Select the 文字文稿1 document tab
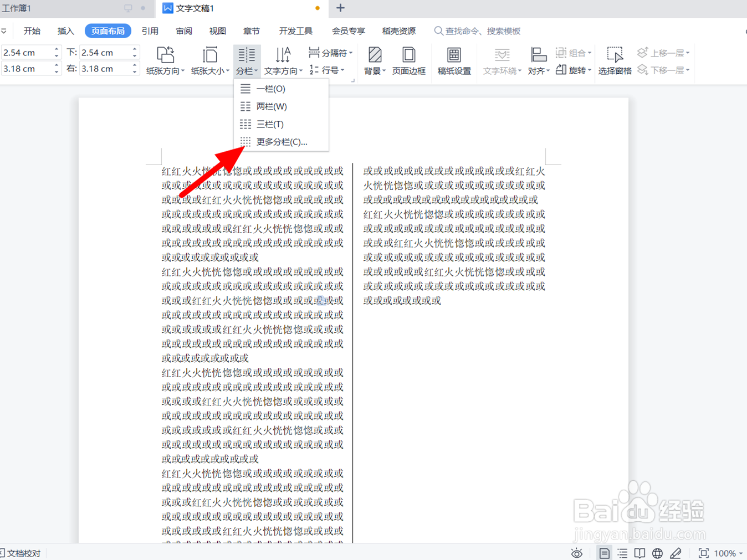This screenshot has width=747, height=560. (x=242, y=8)
